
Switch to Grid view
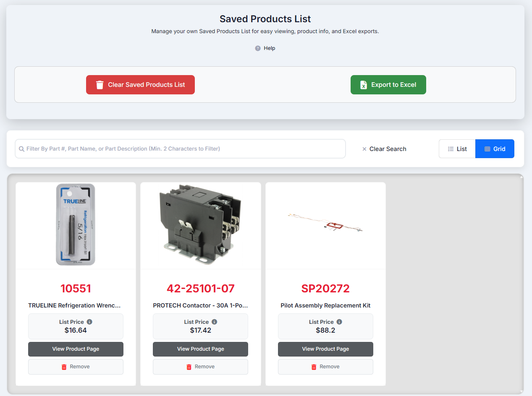pyautogui.click(x=495, y=148)
